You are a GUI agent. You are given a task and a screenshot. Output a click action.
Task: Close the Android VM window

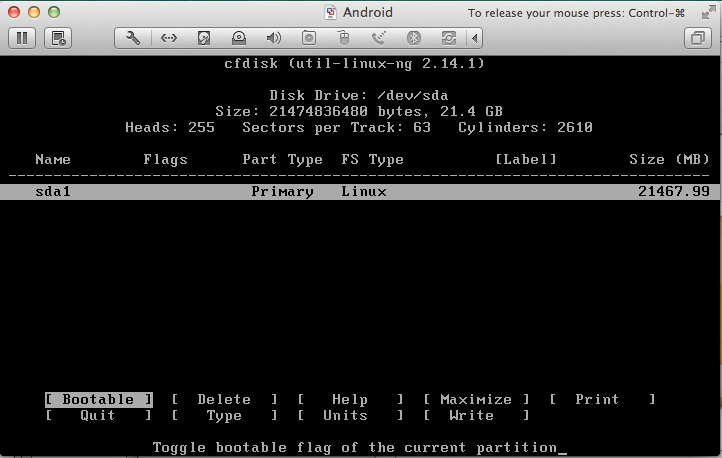(x=14, y=12)
